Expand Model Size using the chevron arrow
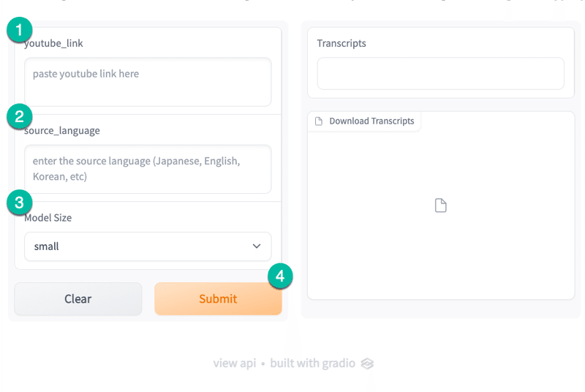This screenshot has height=392, width=585. 257,246
